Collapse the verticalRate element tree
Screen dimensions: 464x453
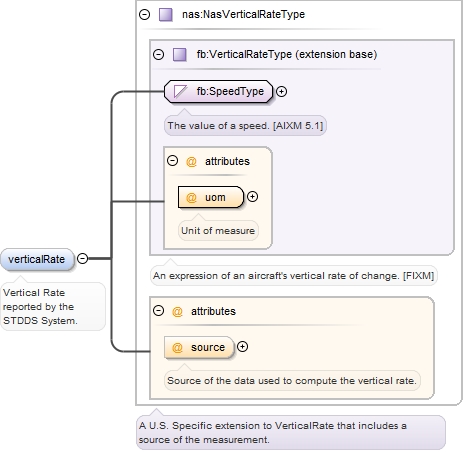[x=82, y=258]
